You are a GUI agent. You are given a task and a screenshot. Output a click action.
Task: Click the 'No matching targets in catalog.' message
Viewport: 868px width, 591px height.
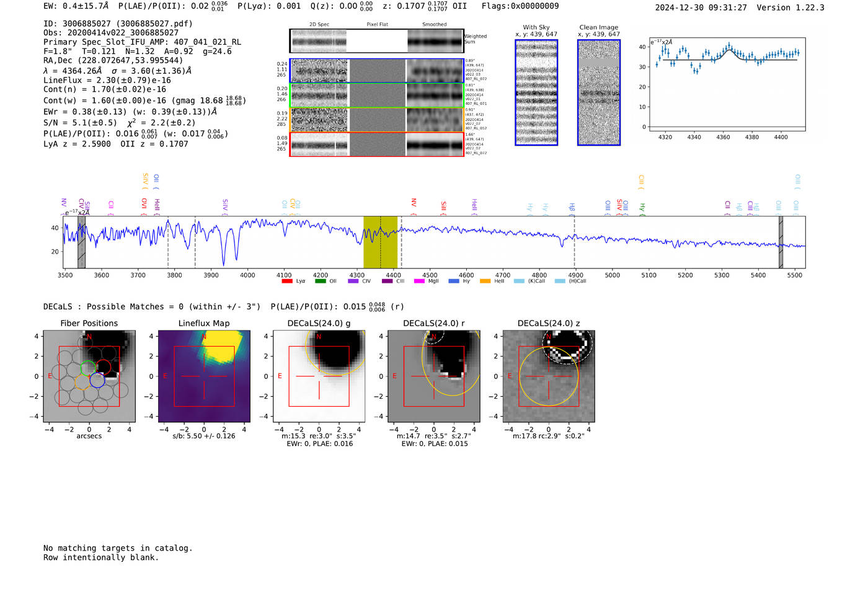(118, 548)
